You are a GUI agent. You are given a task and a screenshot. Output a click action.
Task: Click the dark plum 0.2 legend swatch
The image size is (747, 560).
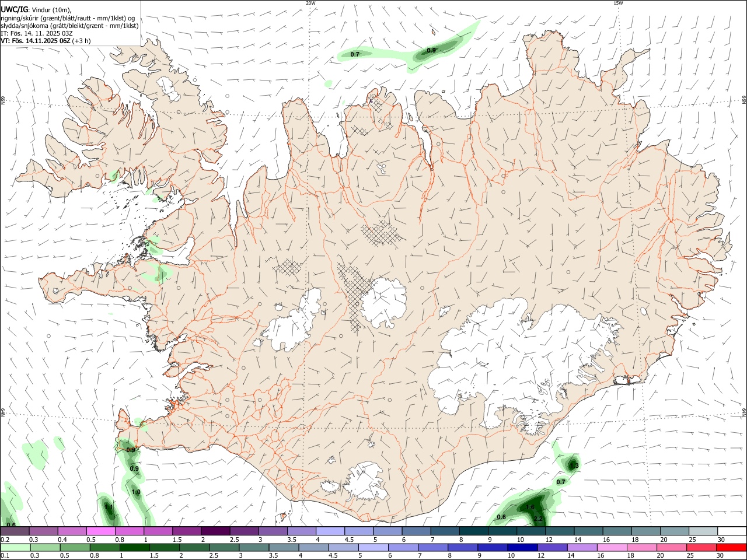pos(15,531)
